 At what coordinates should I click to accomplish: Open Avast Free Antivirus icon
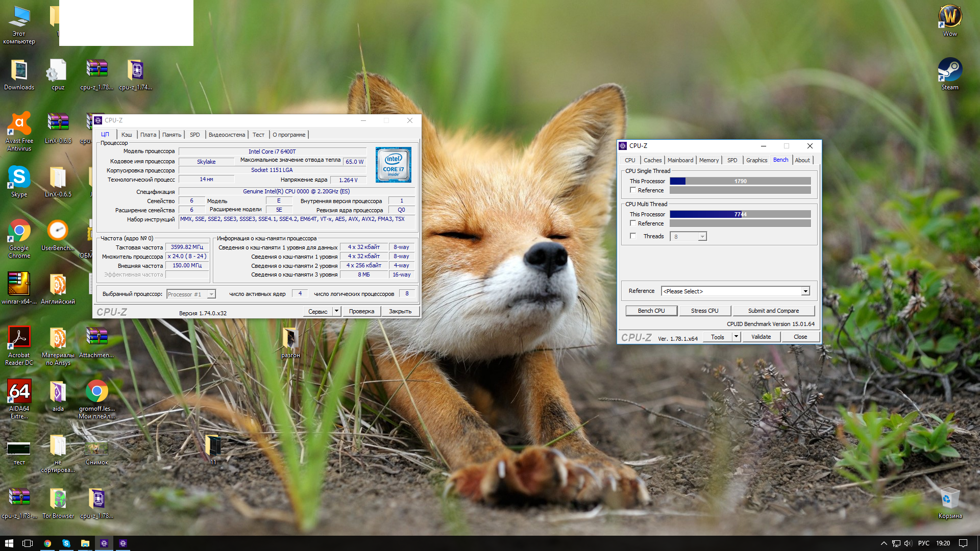pyautogui.click(x=19, y=124)
